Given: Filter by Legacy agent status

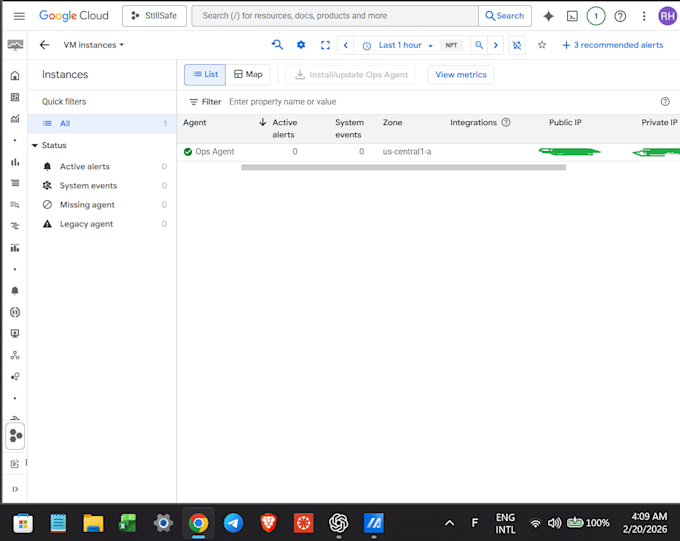Looking at the screenshot, I should (104, 224).
